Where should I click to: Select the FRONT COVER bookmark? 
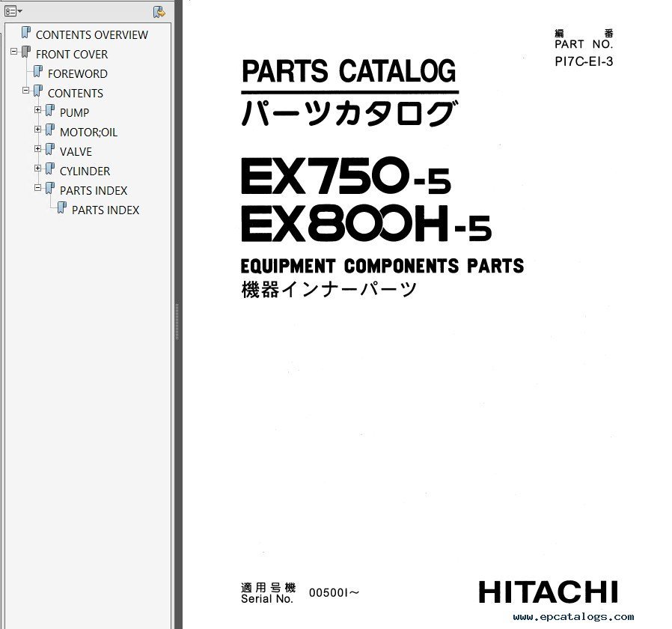(72, 55)
